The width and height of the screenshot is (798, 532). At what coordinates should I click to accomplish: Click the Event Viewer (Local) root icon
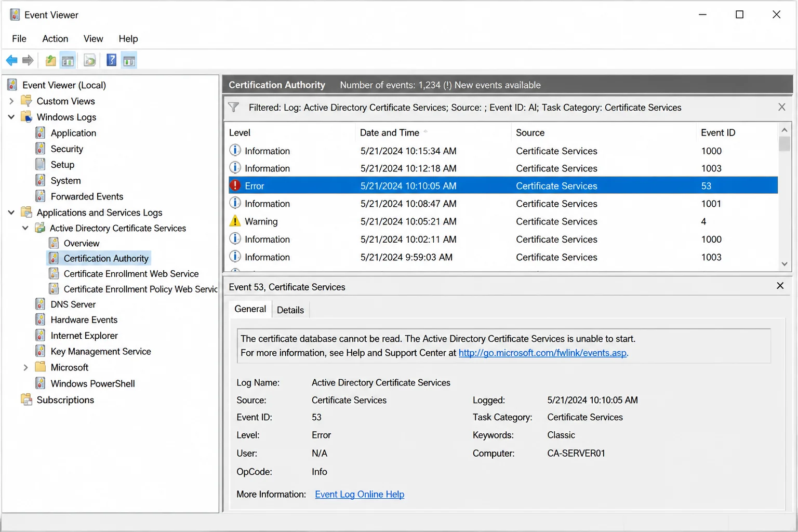pyautogui.click(x=12, y=85)
